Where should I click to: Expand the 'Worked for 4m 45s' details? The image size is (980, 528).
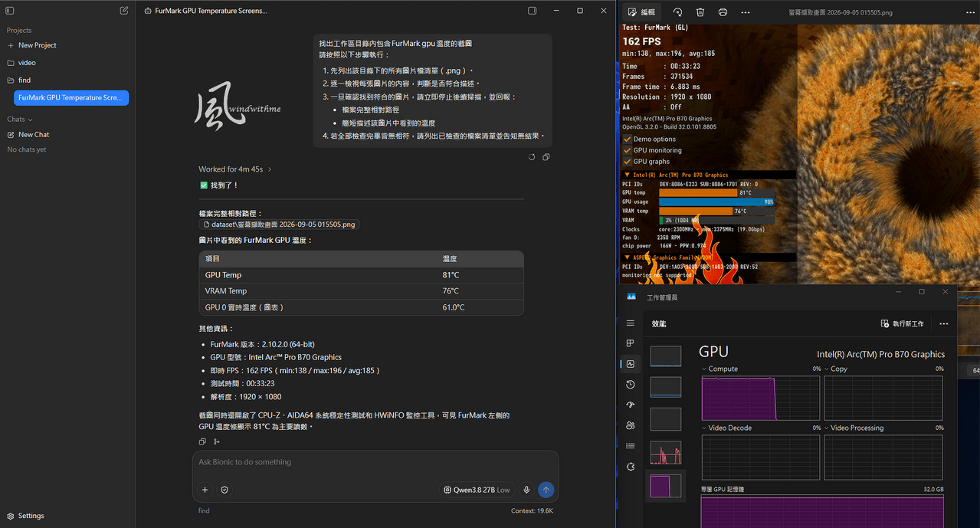point(235,169)
